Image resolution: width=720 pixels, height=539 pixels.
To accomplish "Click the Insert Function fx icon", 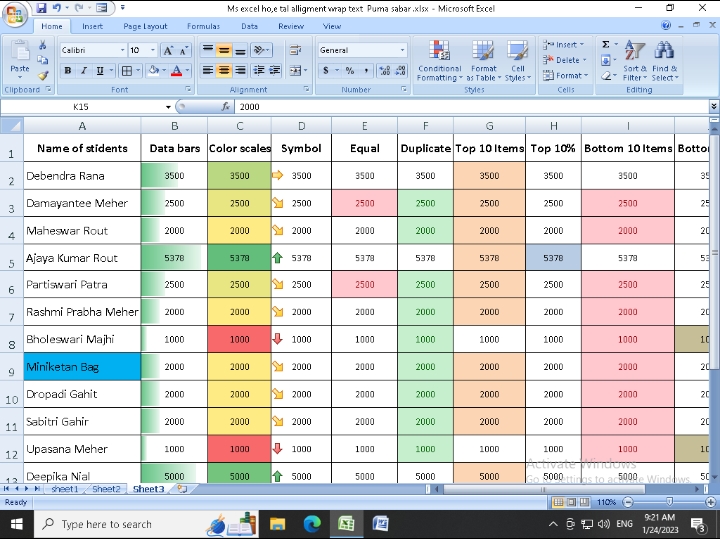I will [x=226, y=106].
